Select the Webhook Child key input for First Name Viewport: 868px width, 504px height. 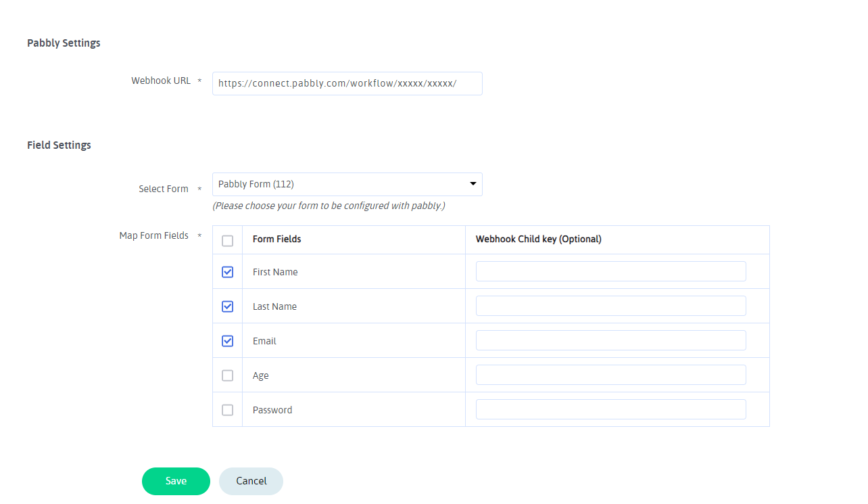point(610,271)
